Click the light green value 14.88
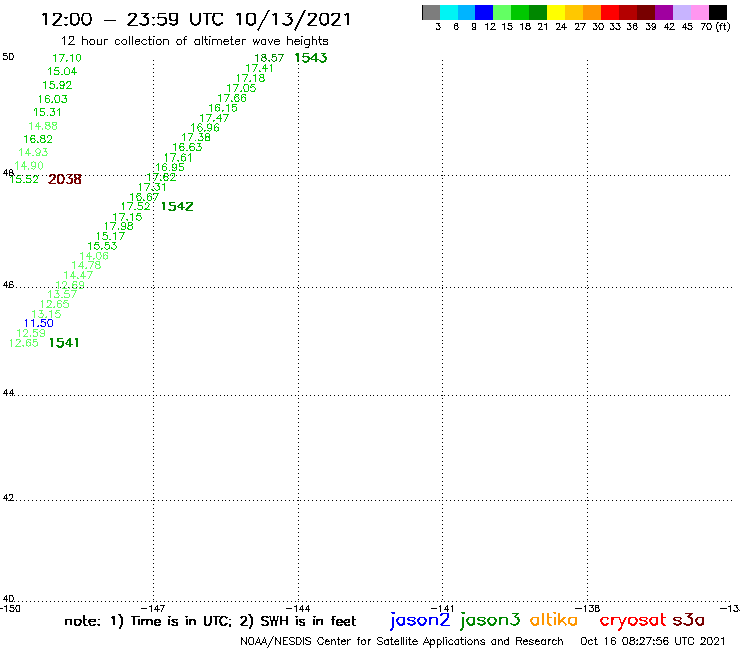This screenshot has height=650, width=740. point(43,126)
